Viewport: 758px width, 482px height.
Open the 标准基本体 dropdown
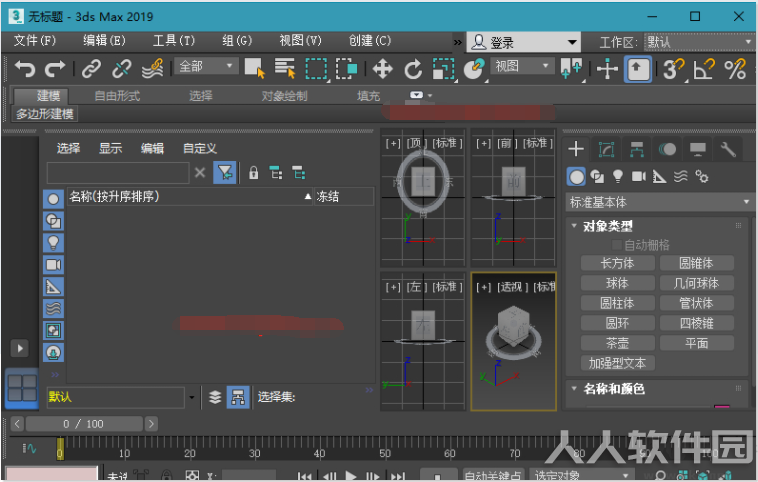tap(659, 202)
